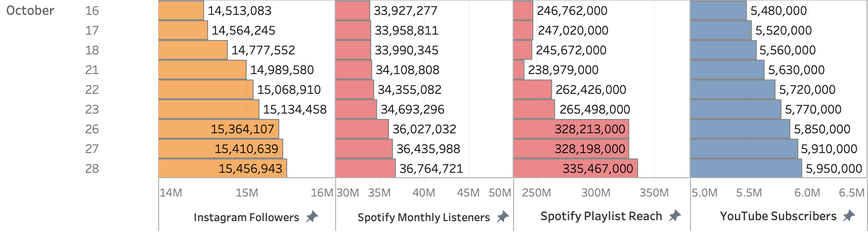Select the day 28 row label
Image resolution: width=868 pixels, height=232 pixels.
pyautogui.click(x=92, y=168)
